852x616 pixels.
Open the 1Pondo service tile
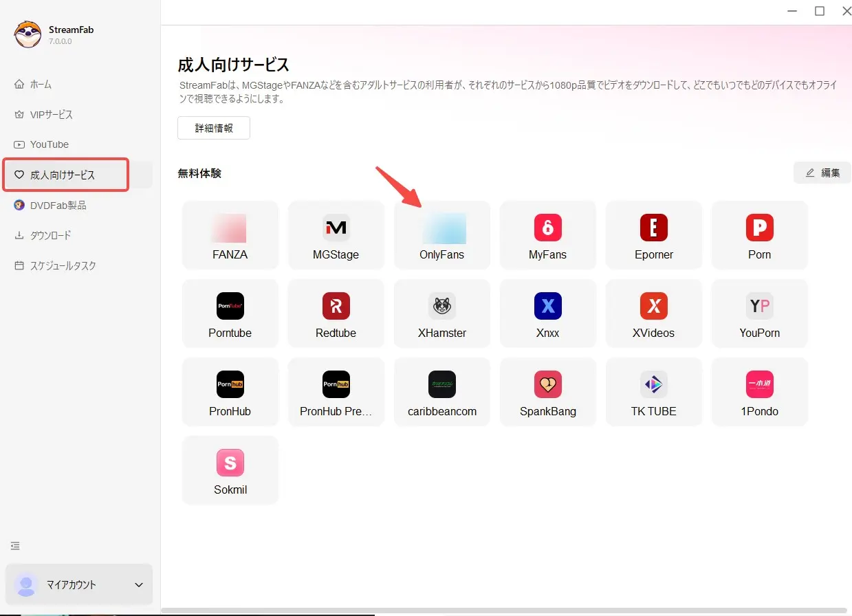click(x=760, y=392)
